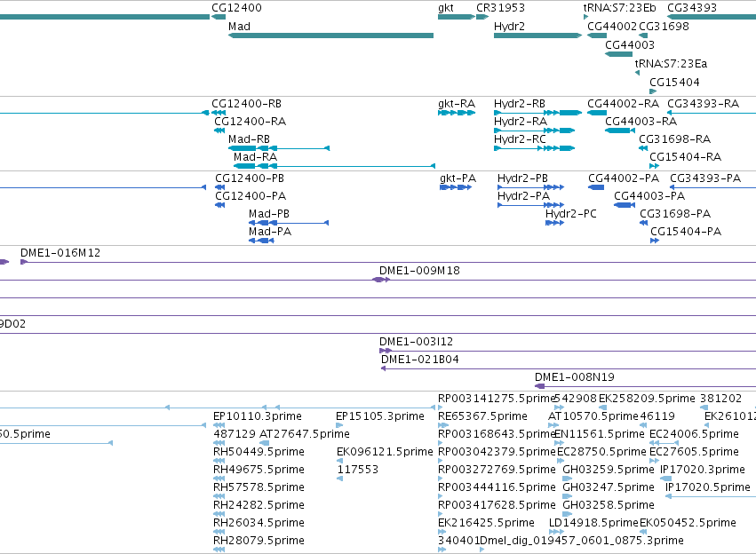This screenshot has height=554, width=756.
Task: Click the DME1-003I12 clone label
Action: click(x=416, y=342)
